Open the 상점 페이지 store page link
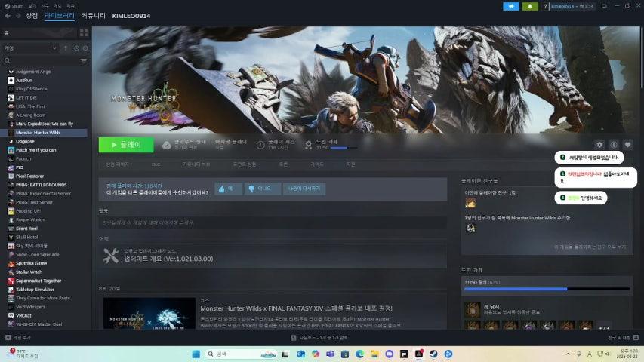This screenshot has height=362, width=644. point(117,164)
